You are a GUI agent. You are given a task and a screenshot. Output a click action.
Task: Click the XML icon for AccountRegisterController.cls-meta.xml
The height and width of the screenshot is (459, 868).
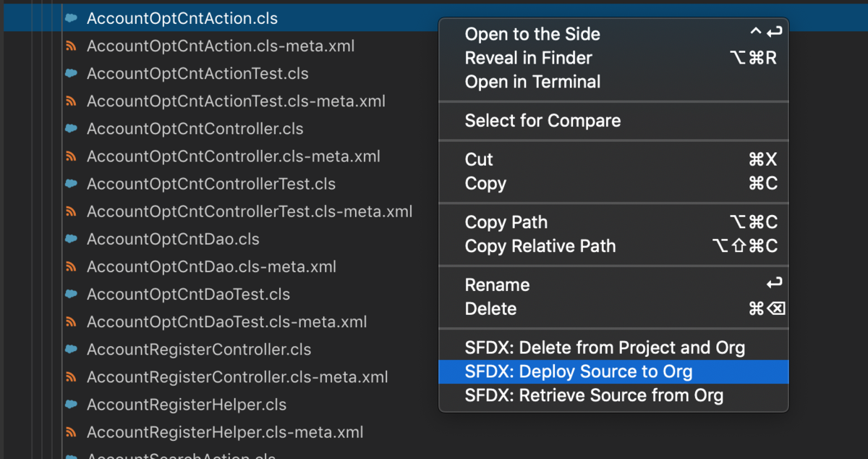pos(71,376)
